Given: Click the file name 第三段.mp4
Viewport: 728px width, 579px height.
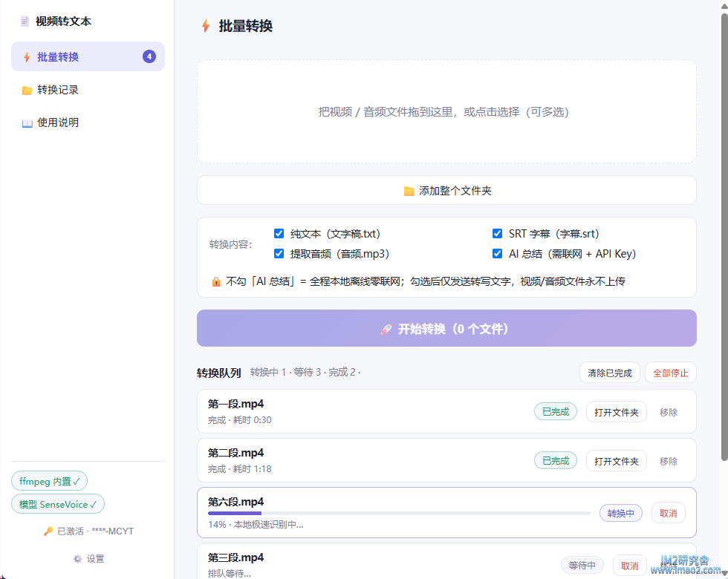Looking at the screenshot, I should coord(236,557).
